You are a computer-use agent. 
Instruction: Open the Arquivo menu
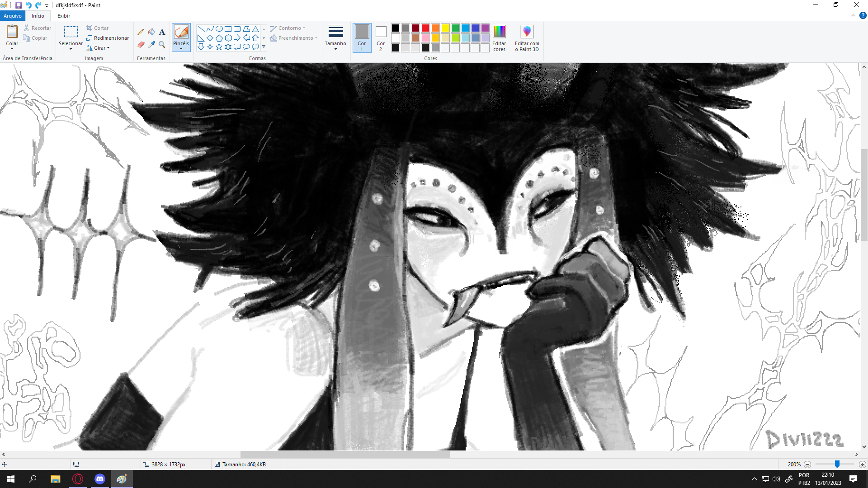[13, 16]
